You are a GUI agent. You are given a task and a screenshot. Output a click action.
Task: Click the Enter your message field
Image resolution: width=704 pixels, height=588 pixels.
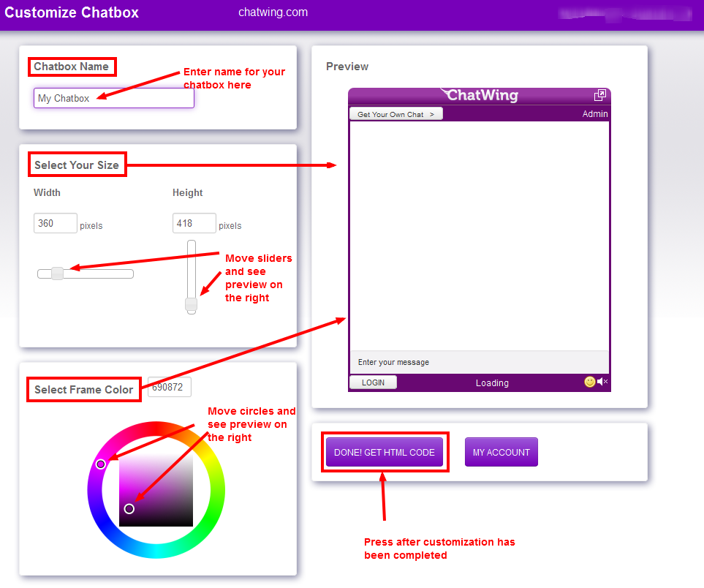pos(479,362)
